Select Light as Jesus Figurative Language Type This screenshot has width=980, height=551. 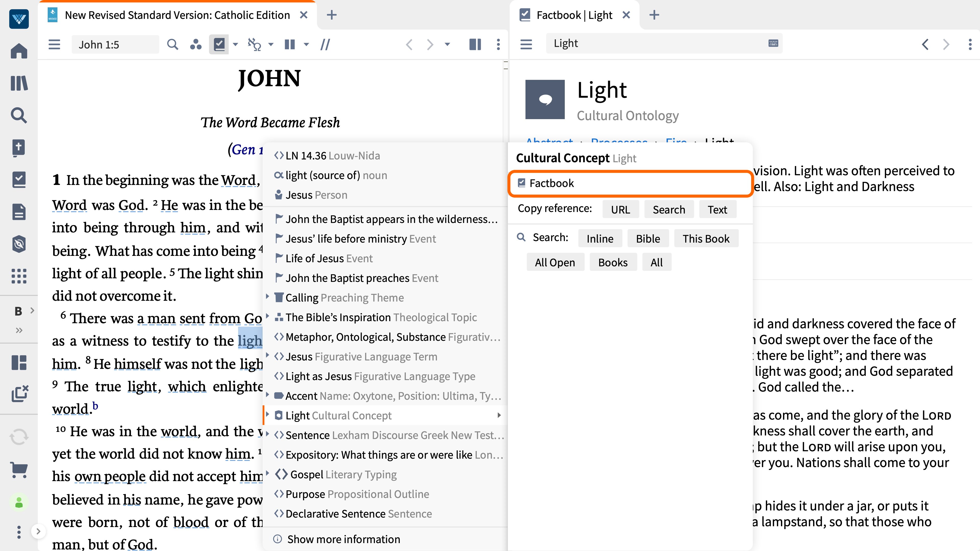point(385,376)
